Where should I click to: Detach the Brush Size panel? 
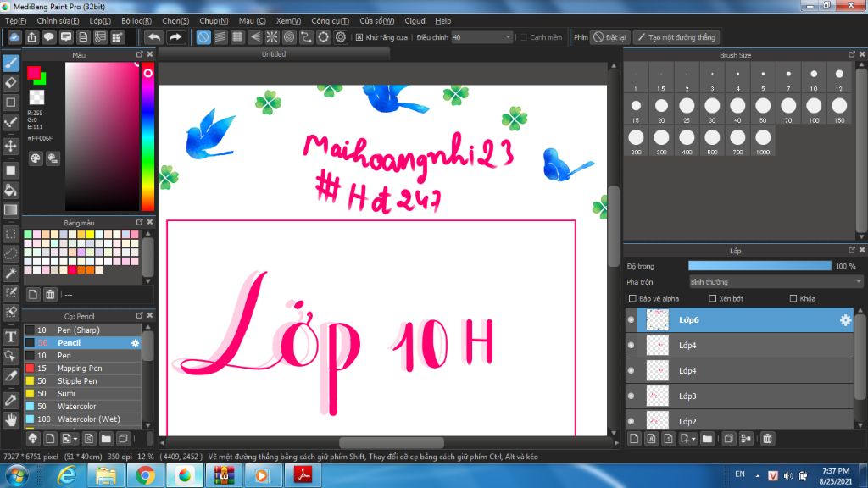coord(851,54)
